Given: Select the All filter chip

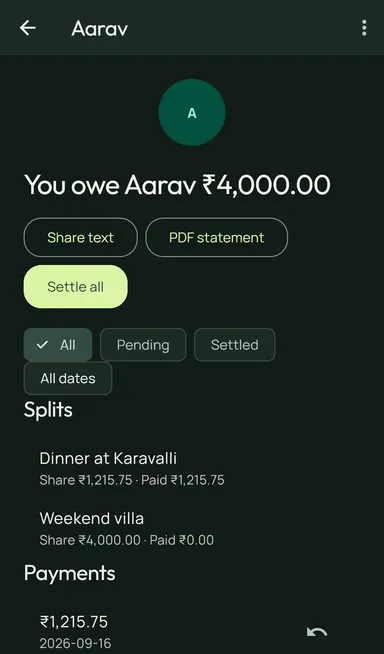Looking at the screenshot, I should [58, 345].
